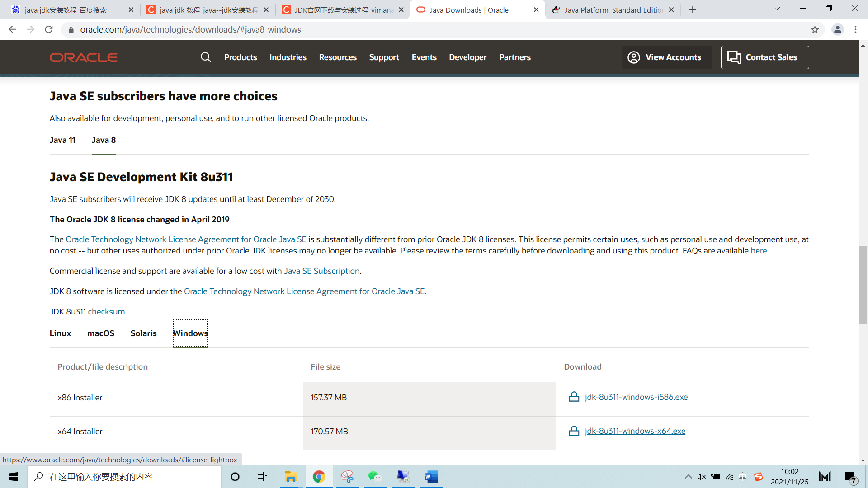Click the lock icon beside the i586.exe download
The width and height of the screenshot is (868, 488).
574,397
